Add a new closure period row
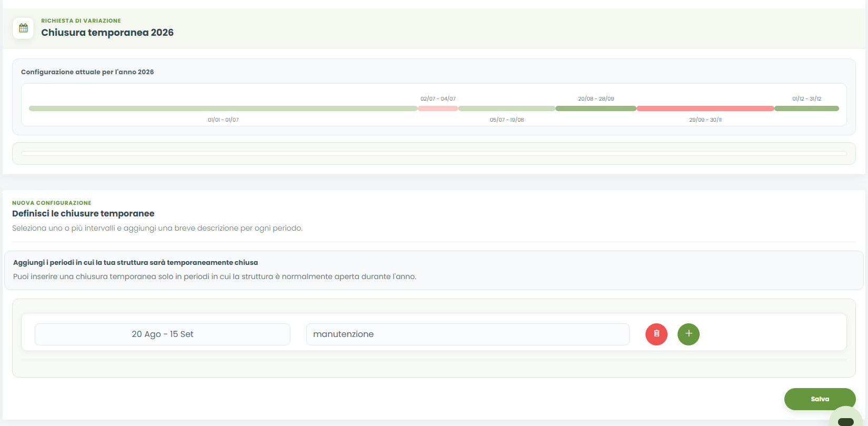The image size is (868, 426). tap(689, 334)
